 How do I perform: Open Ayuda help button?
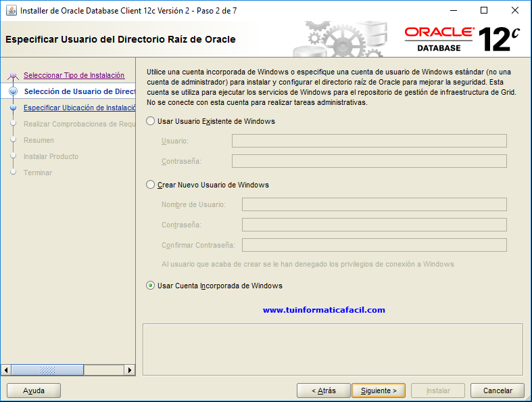34,390
